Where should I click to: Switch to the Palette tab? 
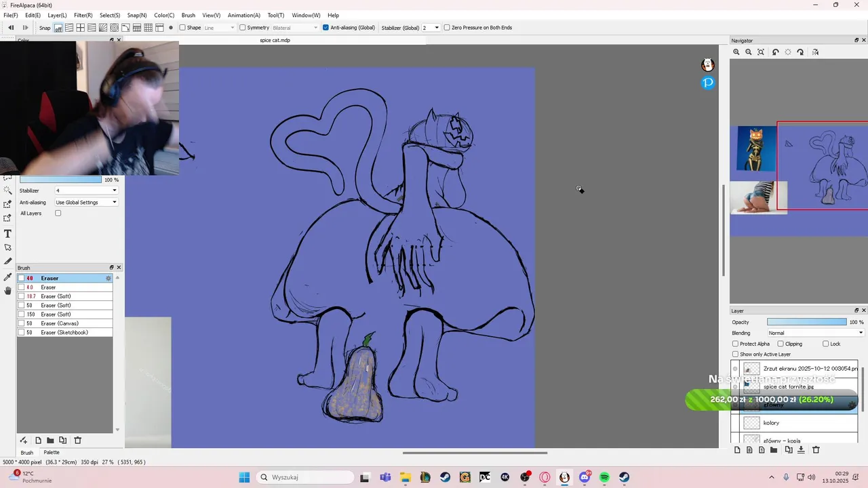[x=52, y=453]
